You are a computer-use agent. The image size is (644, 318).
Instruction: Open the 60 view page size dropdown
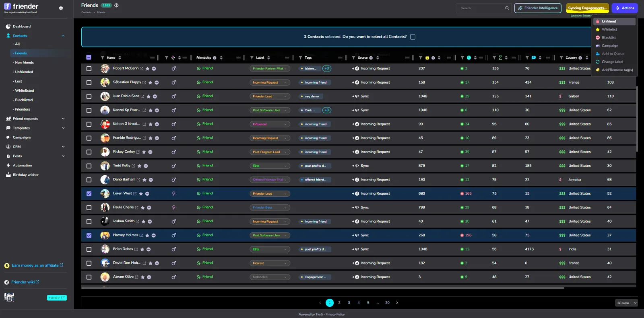click(x=627, y=303)
